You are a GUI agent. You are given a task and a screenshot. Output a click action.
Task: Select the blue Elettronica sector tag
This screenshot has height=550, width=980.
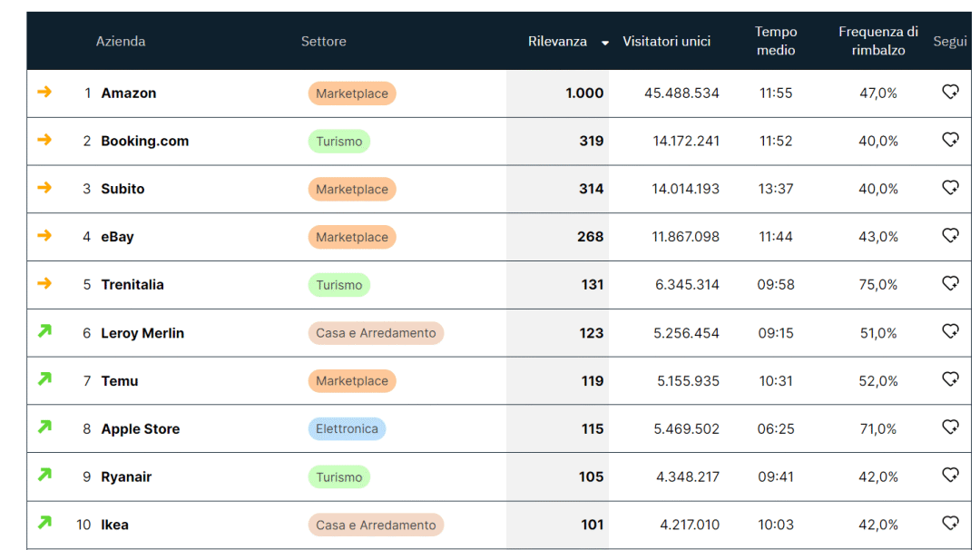pos(347,429)
